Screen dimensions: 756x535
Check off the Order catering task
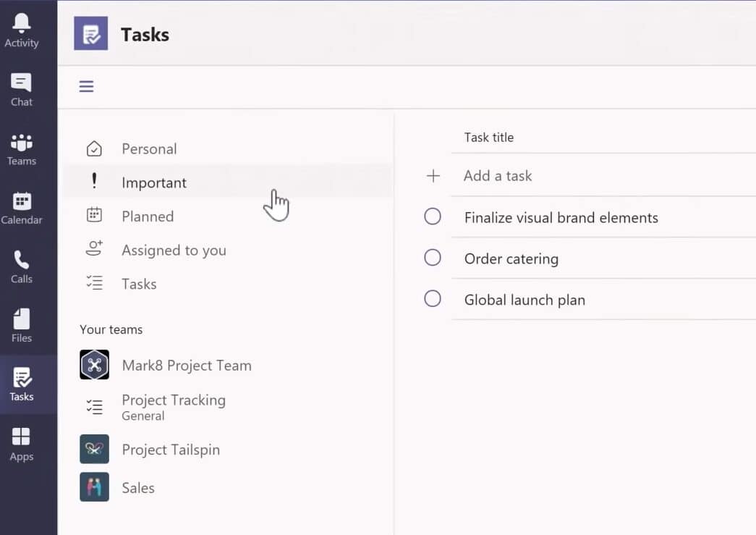(x=433, y=258)
